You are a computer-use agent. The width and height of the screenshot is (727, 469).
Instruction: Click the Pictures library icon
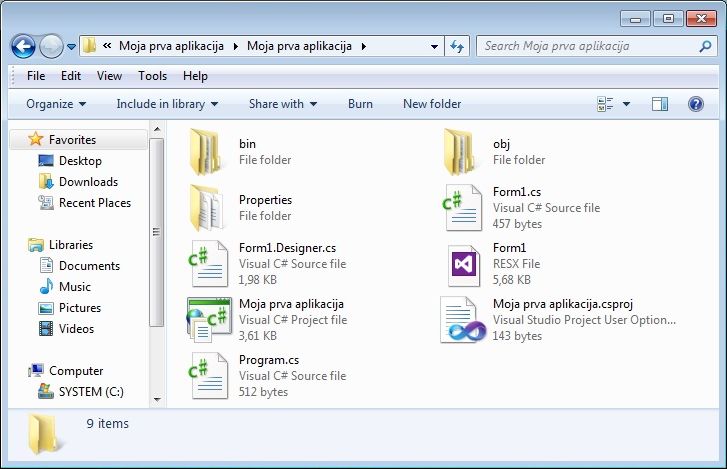coord(46,308)
